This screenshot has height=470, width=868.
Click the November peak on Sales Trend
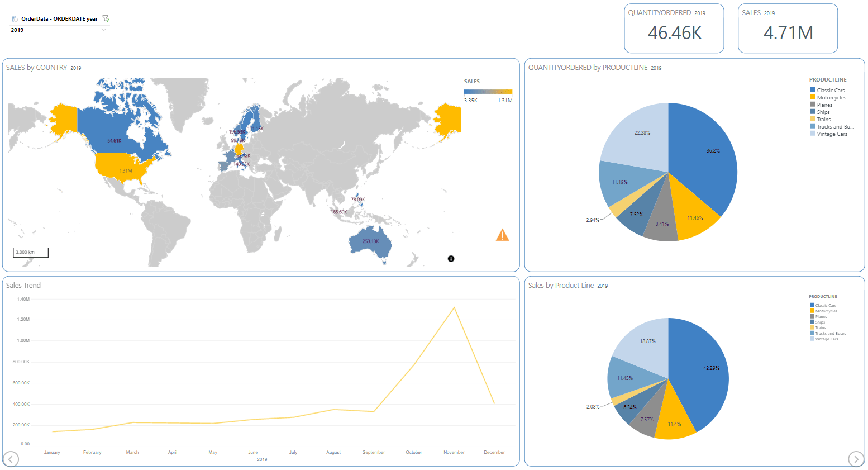[x=454, y=307]
